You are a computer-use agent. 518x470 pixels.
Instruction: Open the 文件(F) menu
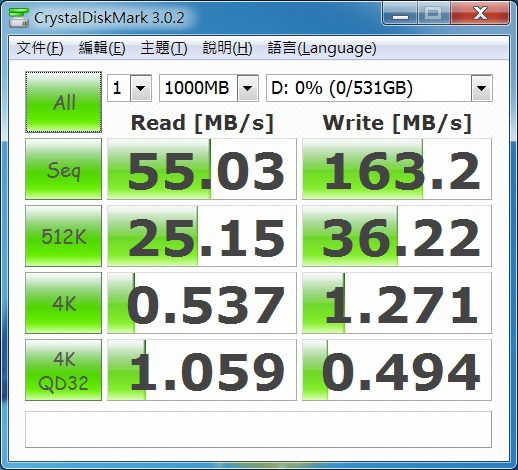[40, 48]
